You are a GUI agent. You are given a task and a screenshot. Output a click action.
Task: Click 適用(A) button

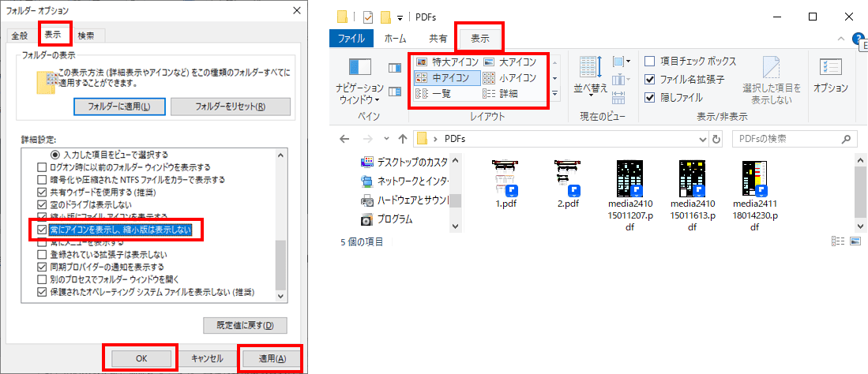[x=272, y=358]
